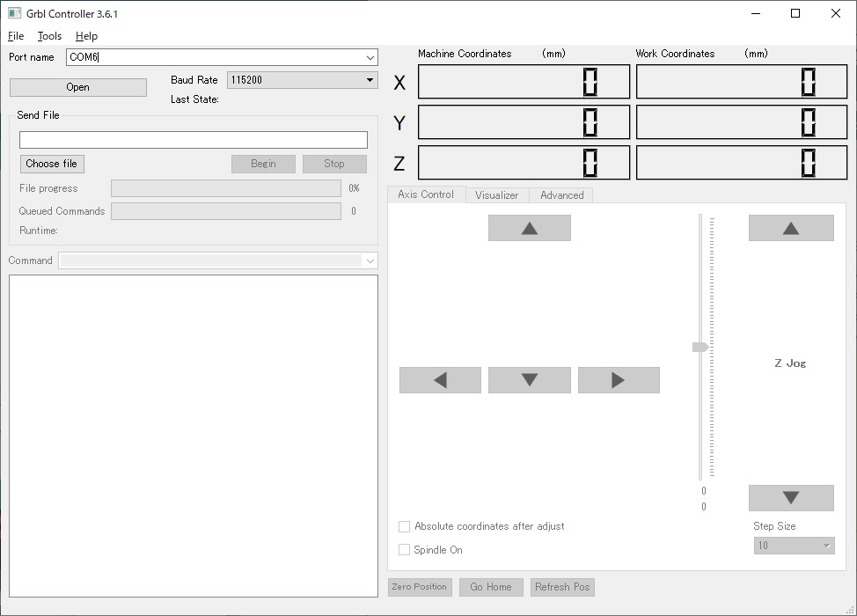Viewport: 857px width, 616px height.
Task: Raise Z axis with the Z Jog up arrow
Action: (791, 228)
